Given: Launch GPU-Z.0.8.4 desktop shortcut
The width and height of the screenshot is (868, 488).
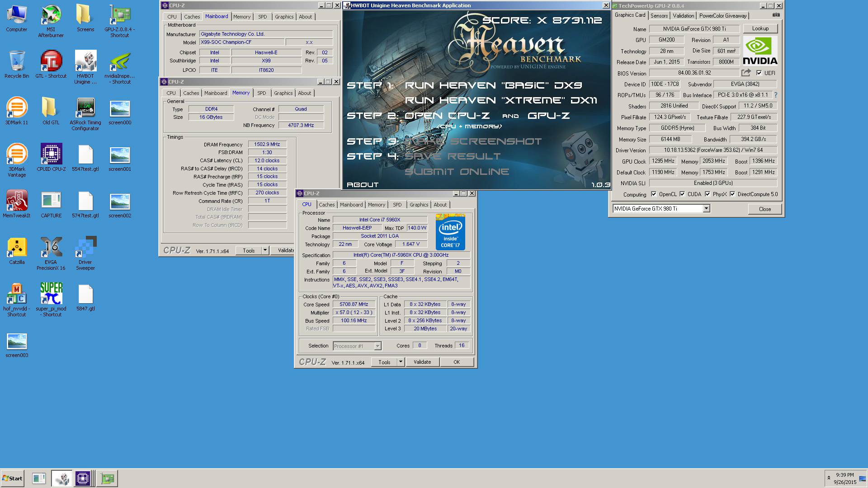Looking at the screenshot, I should tap(120, 21).
